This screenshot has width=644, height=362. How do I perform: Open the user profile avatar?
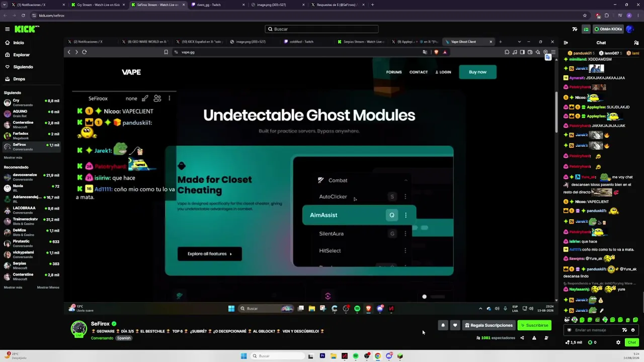pos(630,29)
